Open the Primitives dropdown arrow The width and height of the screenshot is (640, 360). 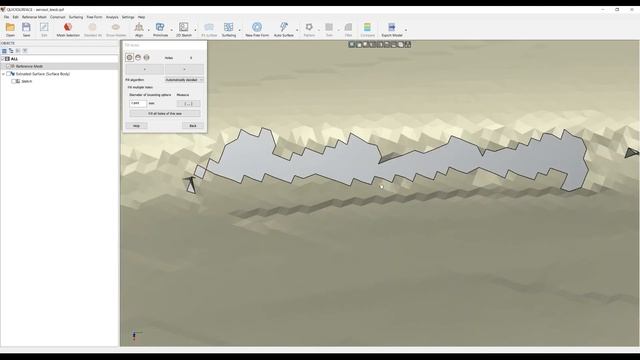click(171, 30)
